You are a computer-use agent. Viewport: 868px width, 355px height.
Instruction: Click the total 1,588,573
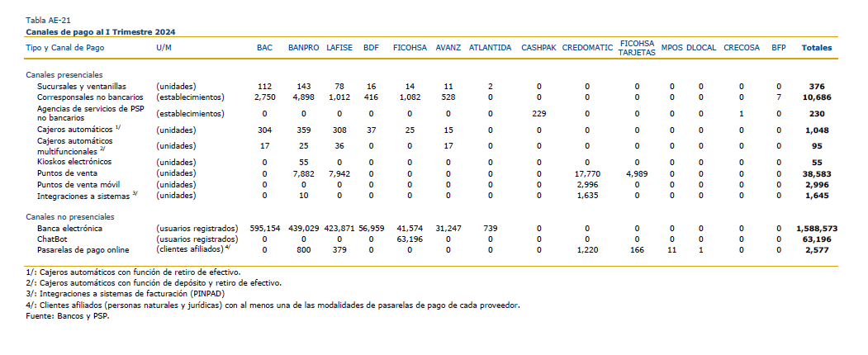pos(817,229)
